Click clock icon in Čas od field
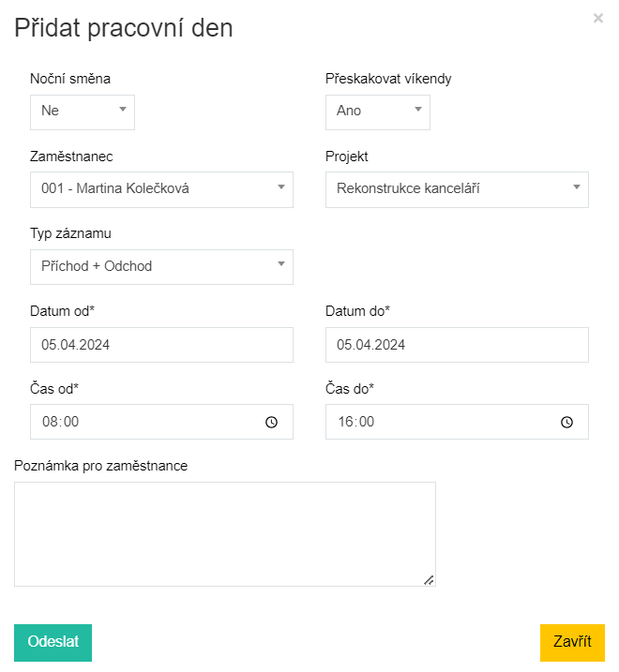The height and width of the screenshot is (672, 619). pyautogui.click(x=272, y=422)
